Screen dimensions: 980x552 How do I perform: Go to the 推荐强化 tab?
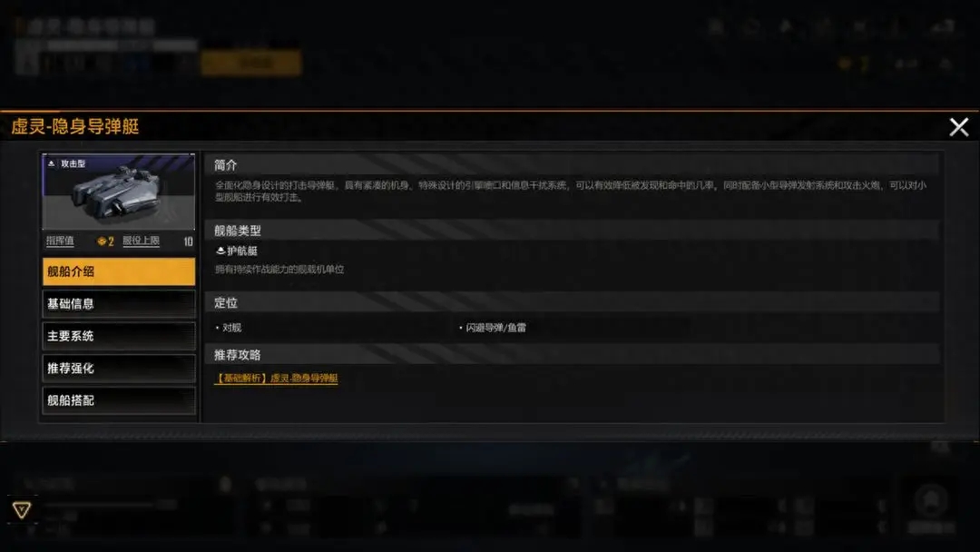[x=119, y=369]
